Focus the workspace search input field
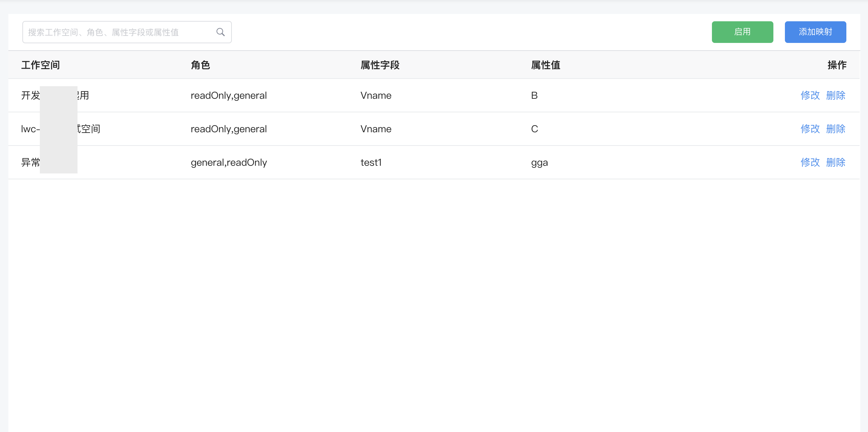Screen dimensions: 868x432 point(127,32)
